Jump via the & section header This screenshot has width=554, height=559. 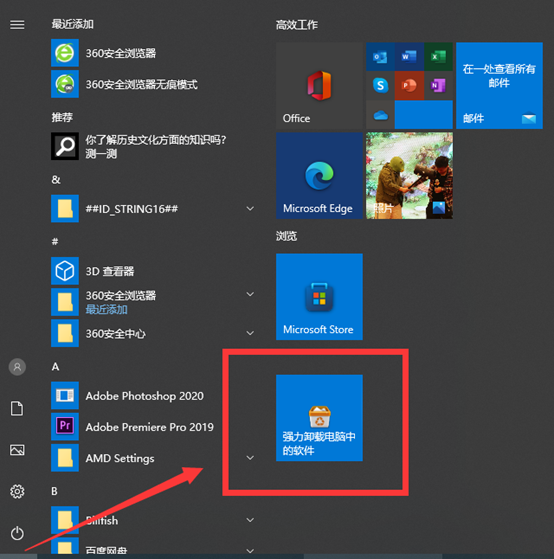[56, 179]
